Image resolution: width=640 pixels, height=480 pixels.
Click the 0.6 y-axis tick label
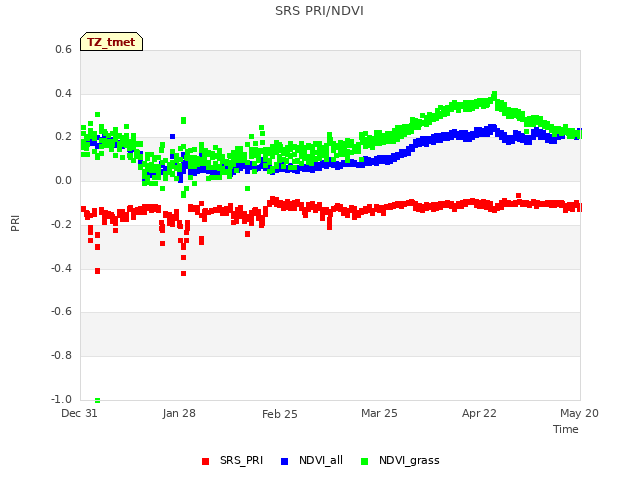[63, 49]
